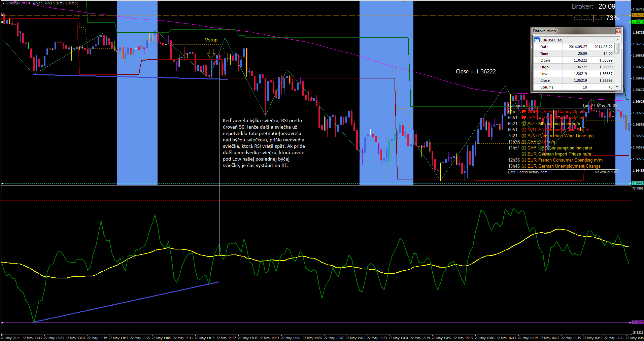Click the Close = 1.36222 label

tap(475, 71)
